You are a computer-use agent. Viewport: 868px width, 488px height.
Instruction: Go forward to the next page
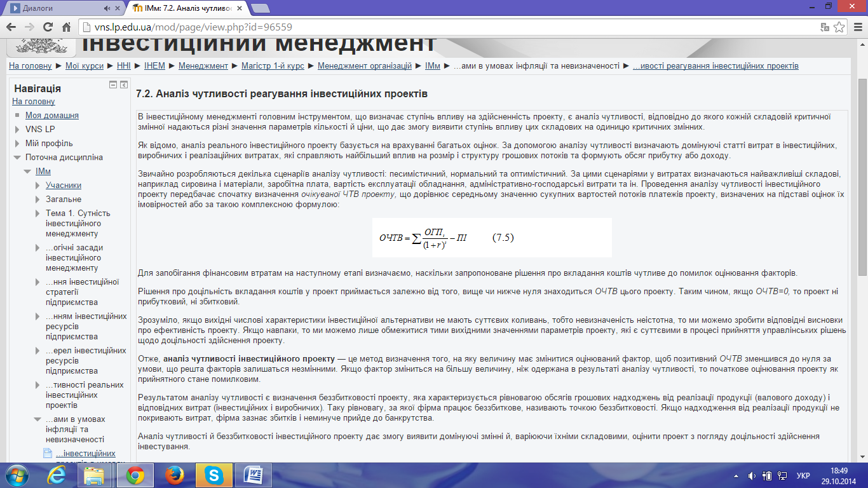point(30,27)
